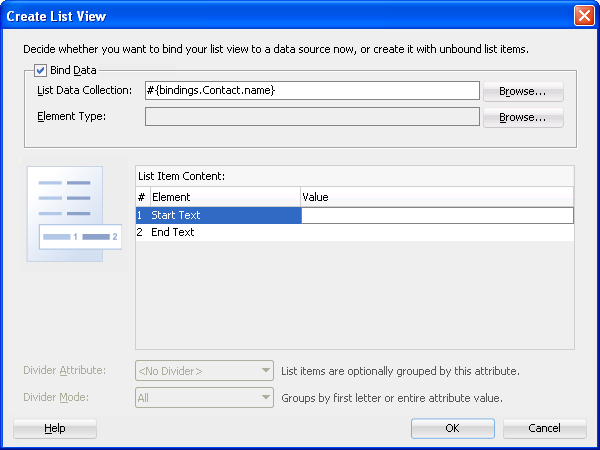Click the list layout preview thumbnail

point(74,214)
